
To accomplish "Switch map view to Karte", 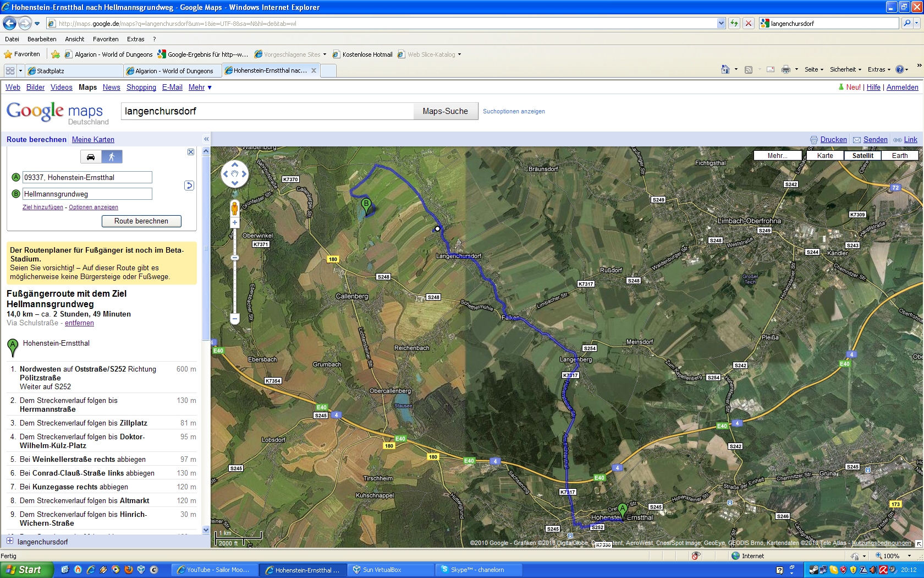I will click(824, 156).
